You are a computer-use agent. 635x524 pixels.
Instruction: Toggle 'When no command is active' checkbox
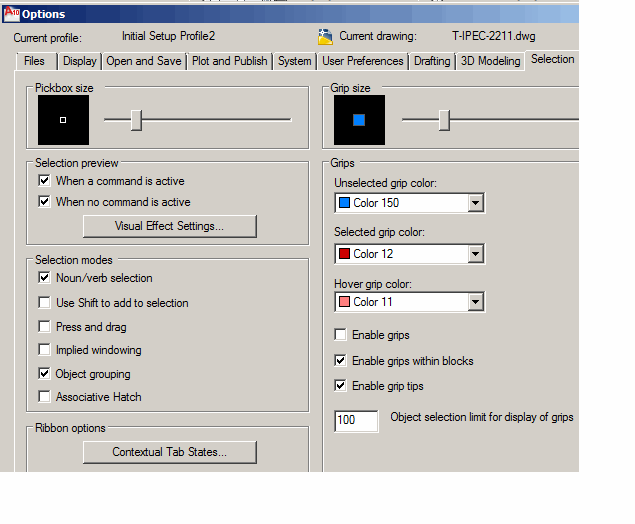coord(44,201)
